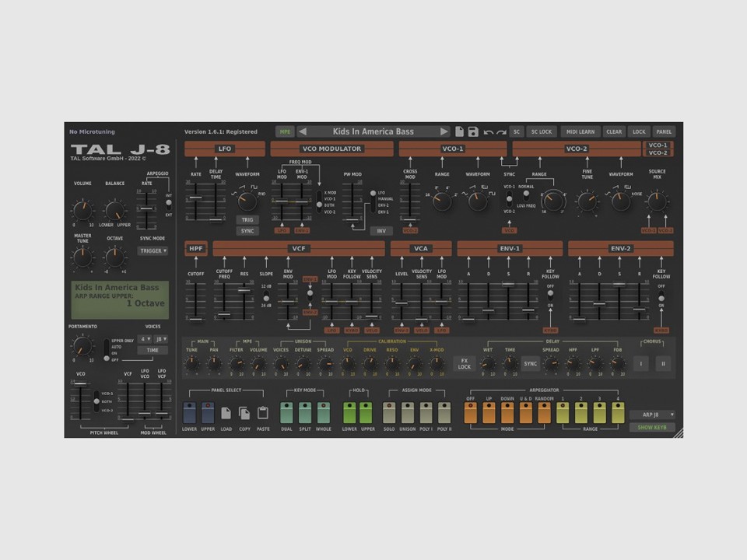The height and width of the screenshot is (560, 747).
Task: Click the PW MOD INV button
Action: coord(381,231)
